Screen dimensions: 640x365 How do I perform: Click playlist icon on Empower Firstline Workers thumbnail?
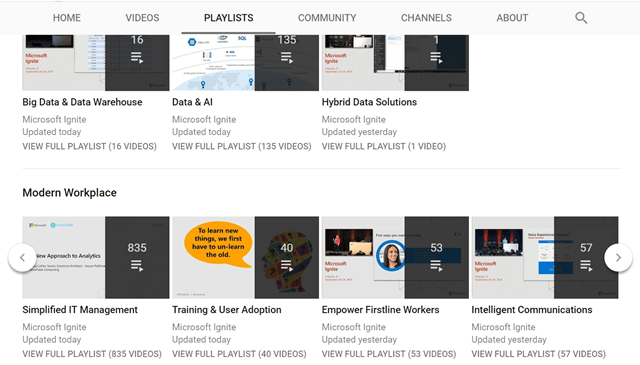click(436, 266)
